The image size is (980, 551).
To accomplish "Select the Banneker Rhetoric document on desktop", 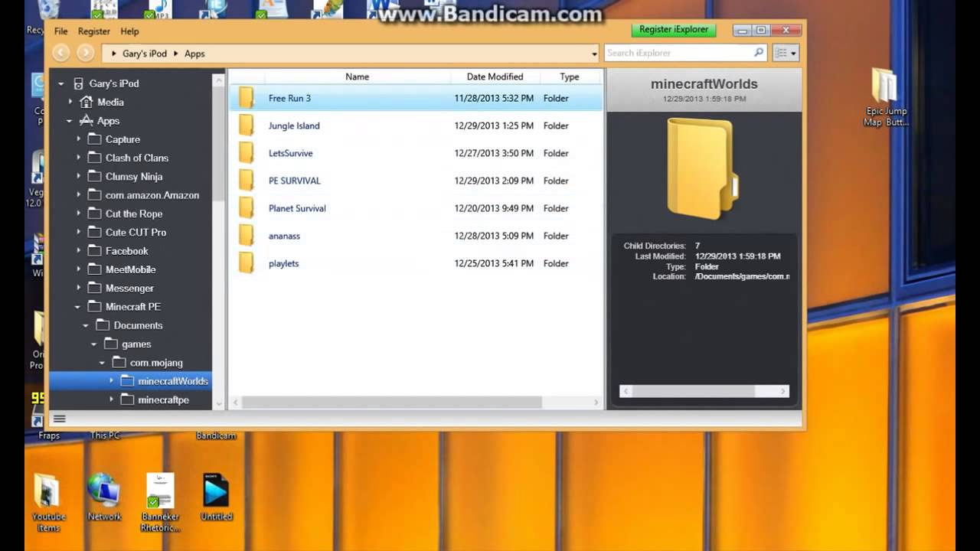I will [x=160, y=503].
